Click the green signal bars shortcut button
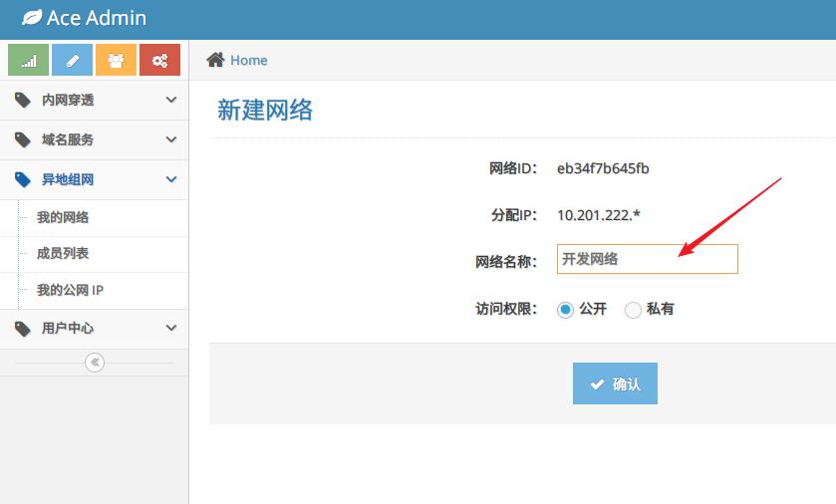This screenshot has width=836, height=504. click(x=28, y=61)
